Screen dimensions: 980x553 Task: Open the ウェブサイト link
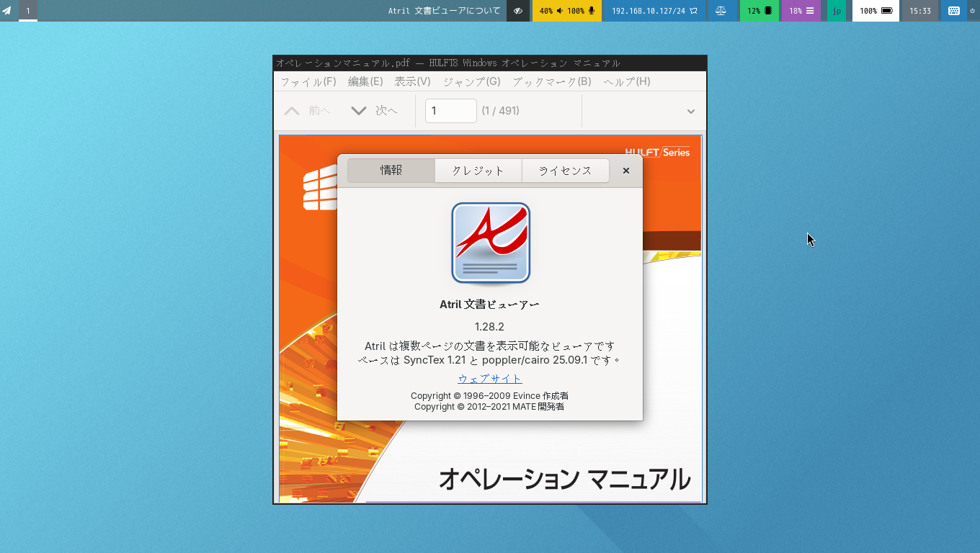[x=490, y=379]
